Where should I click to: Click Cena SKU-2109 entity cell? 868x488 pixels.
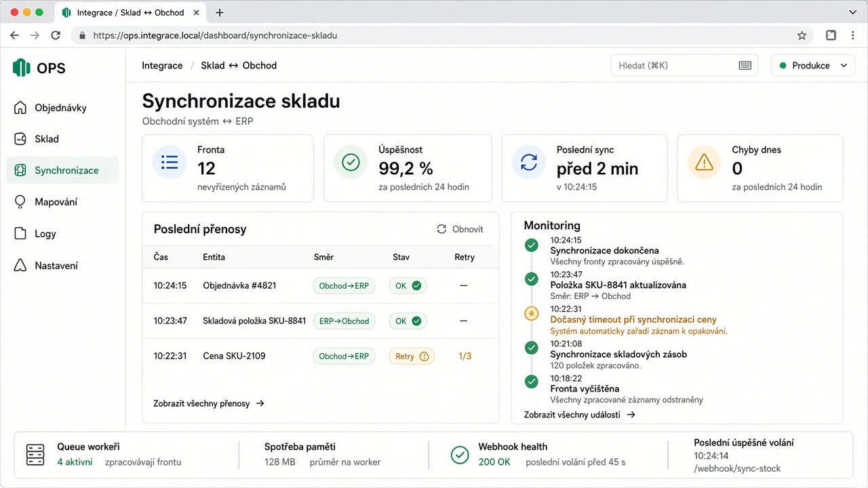click(x=234, y=356)
